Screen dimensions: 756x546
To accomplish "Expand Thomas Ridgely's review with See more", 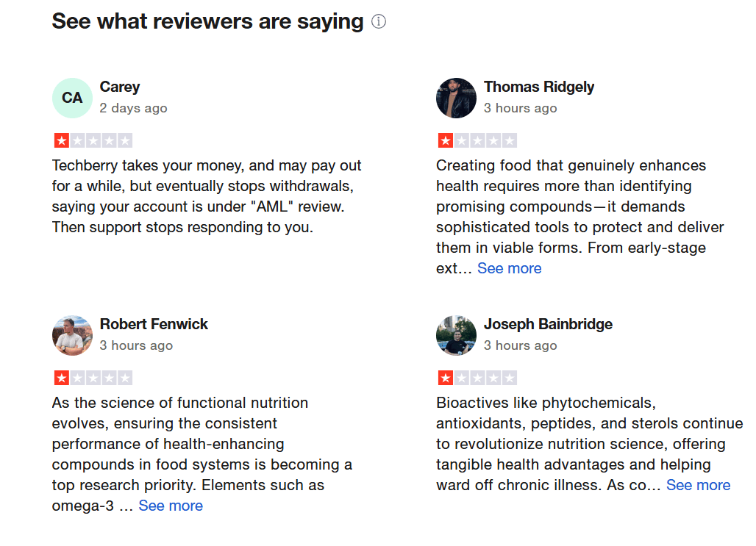I will (509, 268).
